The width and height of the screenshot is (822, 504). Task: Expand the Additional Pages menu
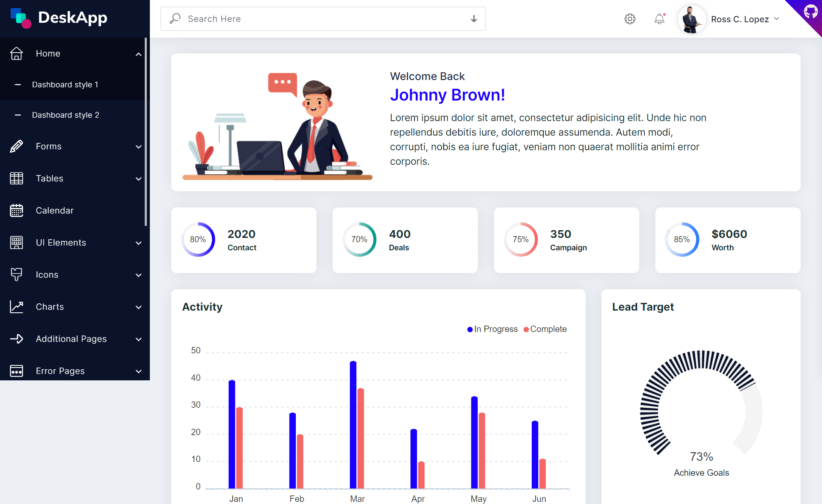coord(71,338)
